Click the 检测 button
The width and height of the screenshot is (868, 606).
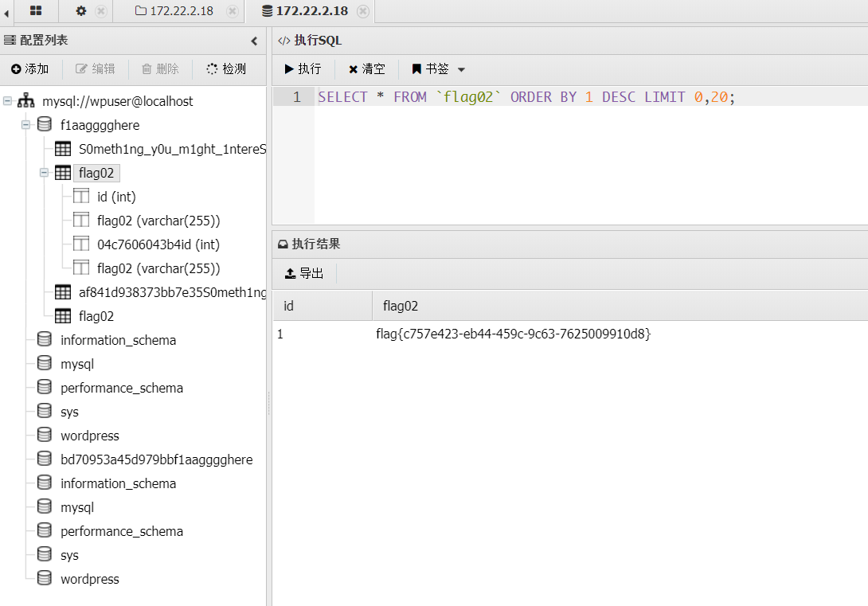click(x=226, y=68)
